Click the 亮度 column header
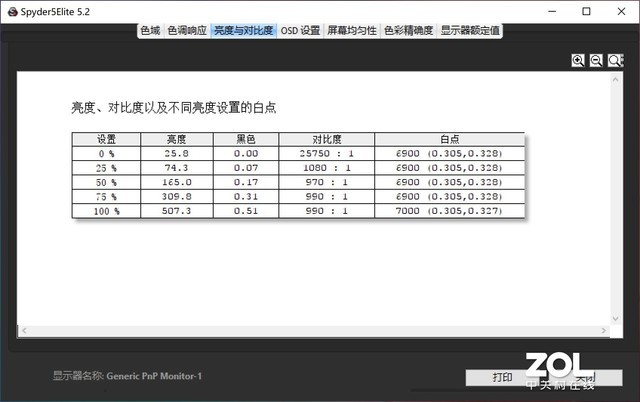 pyautogui.click(x=176, y=139)
